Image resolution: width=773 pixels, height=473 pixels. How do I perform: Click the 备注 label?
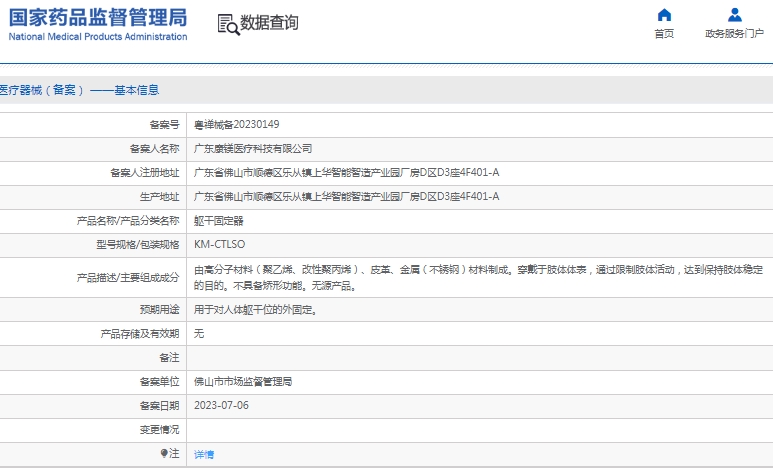coord(170,358)
